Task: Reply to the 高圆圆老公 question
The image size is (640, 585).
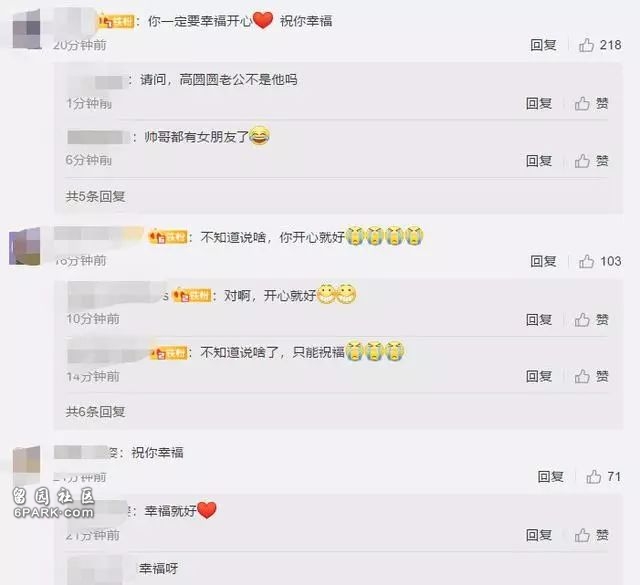Action: click(x=539, y=104)
